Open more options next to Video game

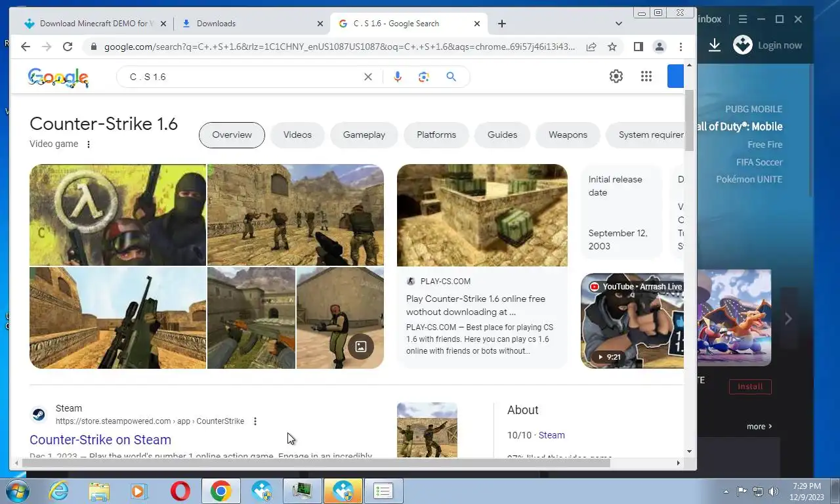pyautogui.click(x=89, y=144)
